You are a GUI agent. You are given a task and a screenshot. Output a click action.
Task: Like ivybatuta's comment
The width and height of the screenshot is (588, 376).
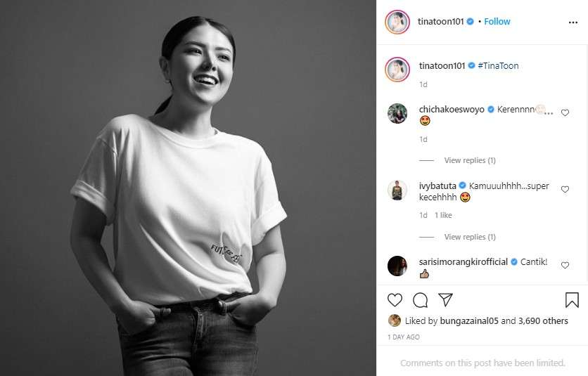tap(565, 188)
